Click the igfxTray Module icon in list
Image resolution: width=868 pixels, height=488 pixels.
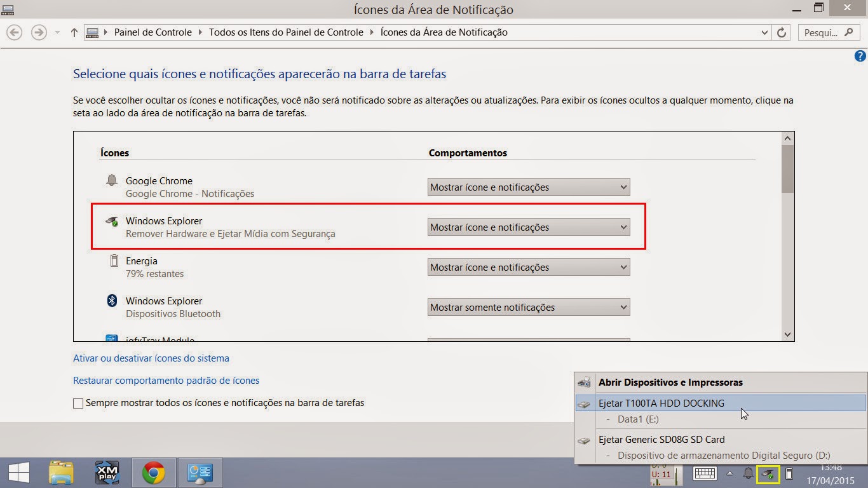[x=112, y=339]
